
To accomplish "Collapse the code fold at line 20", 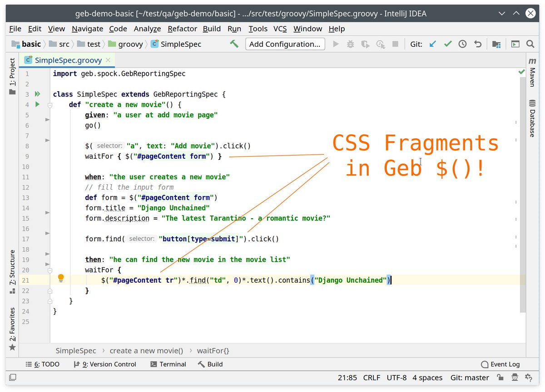I will [50, 270].
